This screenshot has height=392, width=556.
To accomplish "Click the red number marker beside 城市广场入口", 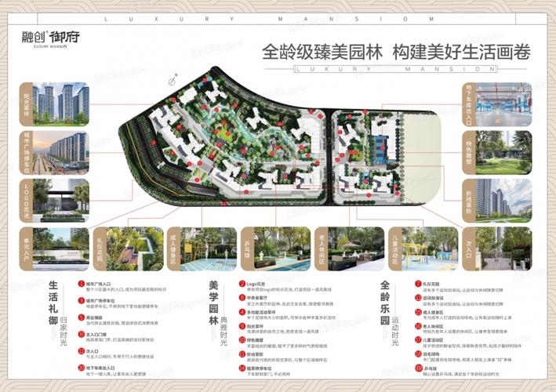I will tap(82, 284).
